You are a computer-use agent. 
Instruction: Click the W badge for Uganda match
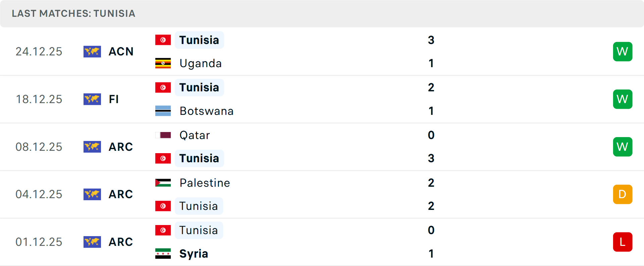(623, 51)
